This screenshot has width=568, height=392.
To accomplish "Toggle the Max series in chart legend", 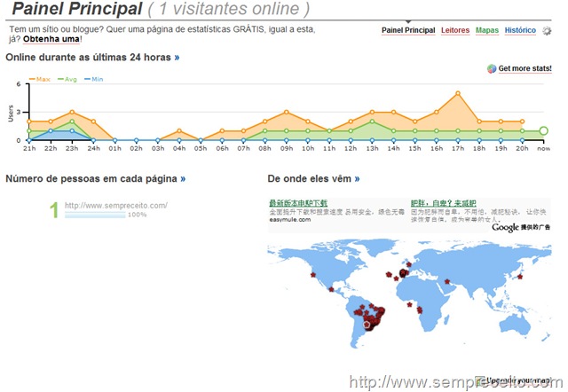I will pyautogui.click(x=39, y=79).
